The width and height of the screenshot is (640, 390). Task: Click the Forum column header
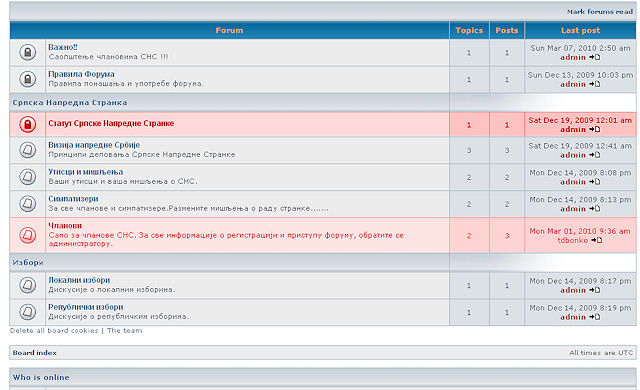(229, 30)
